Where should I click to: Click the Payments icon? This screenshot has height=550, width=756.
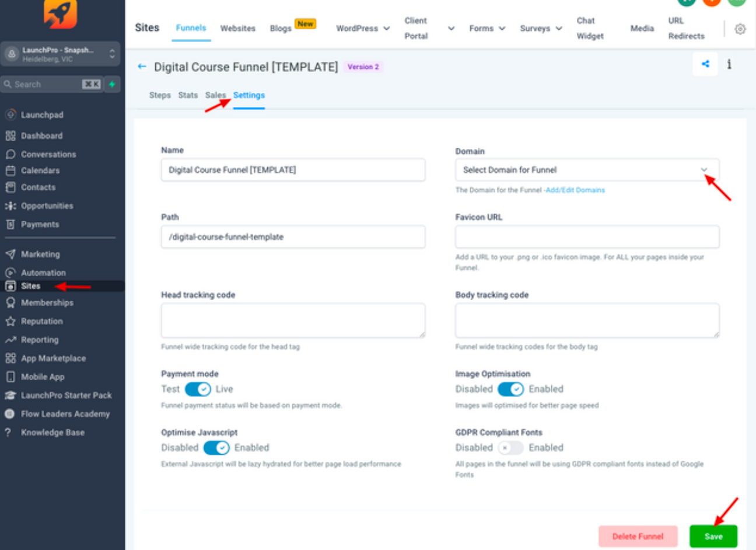point(10,224)
